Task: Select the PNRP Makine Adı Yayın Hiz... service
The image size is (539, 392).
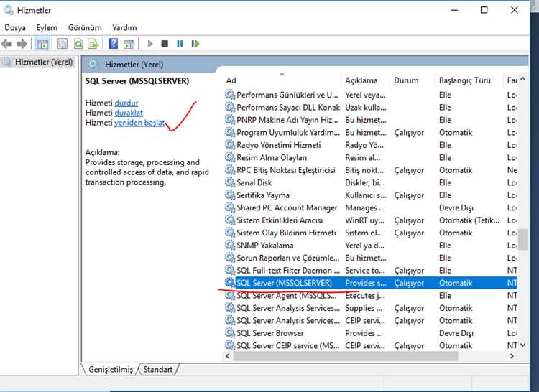Action: click(x=287, y=120)
